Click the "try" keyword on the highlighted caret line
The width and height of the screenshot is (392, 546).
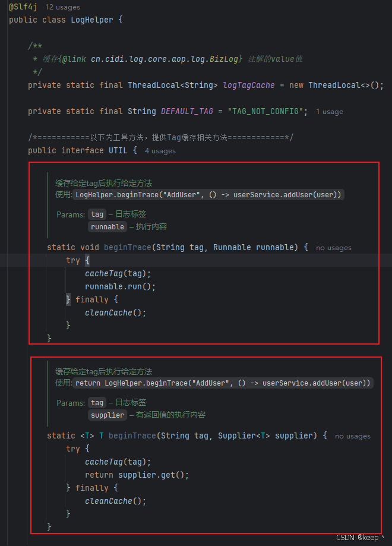click(x=73, y=260)
